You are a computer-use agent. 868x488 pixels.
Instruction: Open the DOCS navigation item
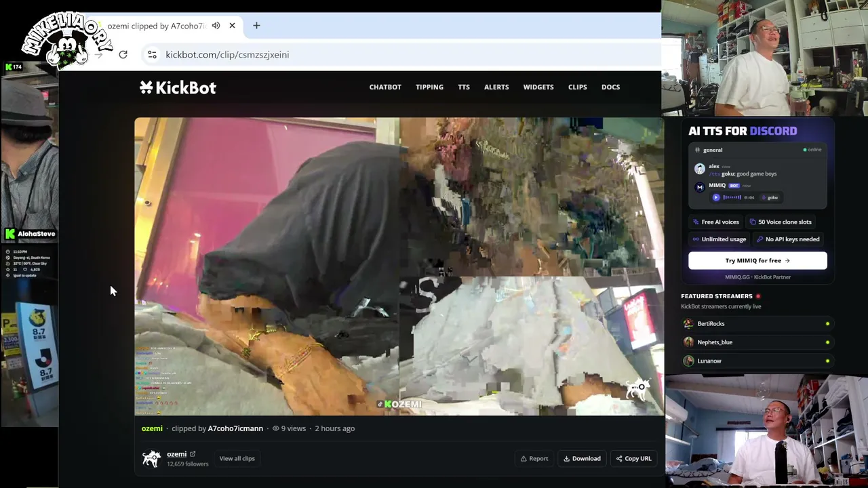pyautogui.click(x=610, y=87)
